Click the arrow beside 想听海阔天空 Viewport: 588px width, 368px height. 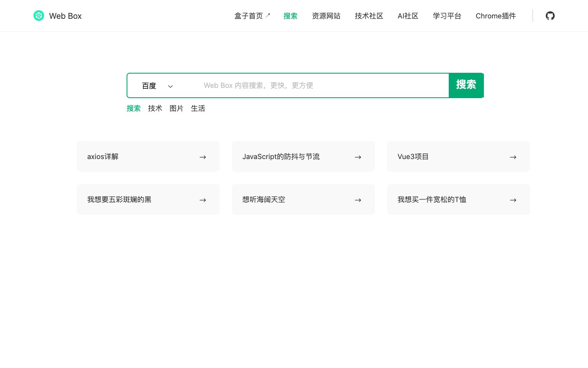(x=358, y=200)
